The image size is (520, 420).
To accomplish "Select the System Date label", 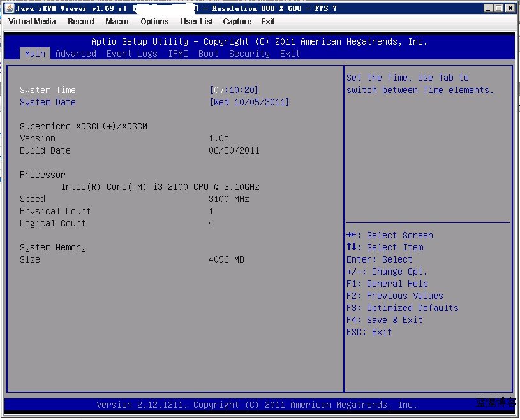I will click(x=48, y=102).
